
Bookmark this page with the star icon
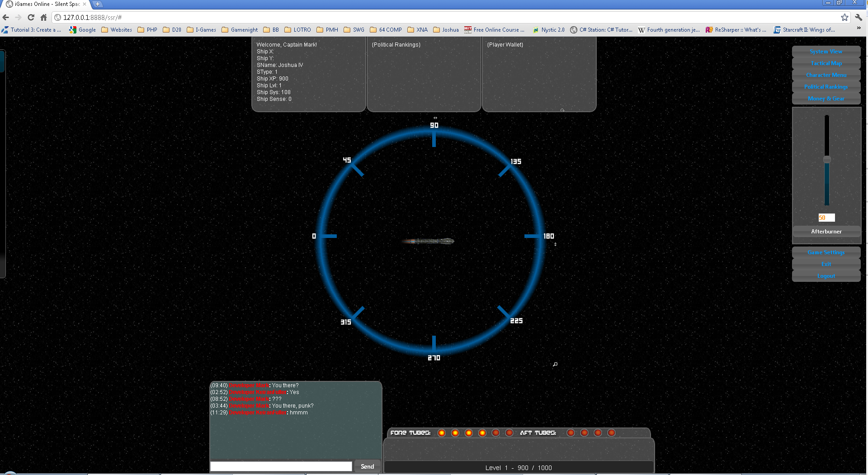844,18
